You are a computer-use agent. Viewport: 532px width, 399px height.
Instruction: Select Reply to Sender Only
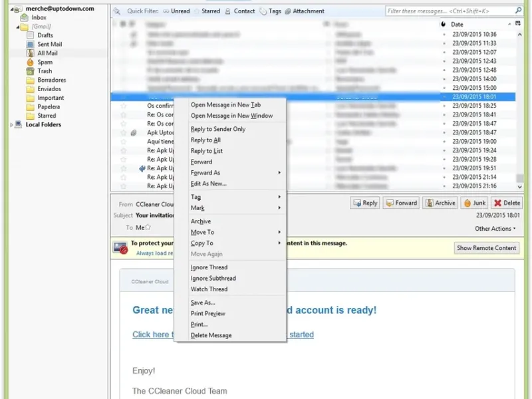(218, 129)
